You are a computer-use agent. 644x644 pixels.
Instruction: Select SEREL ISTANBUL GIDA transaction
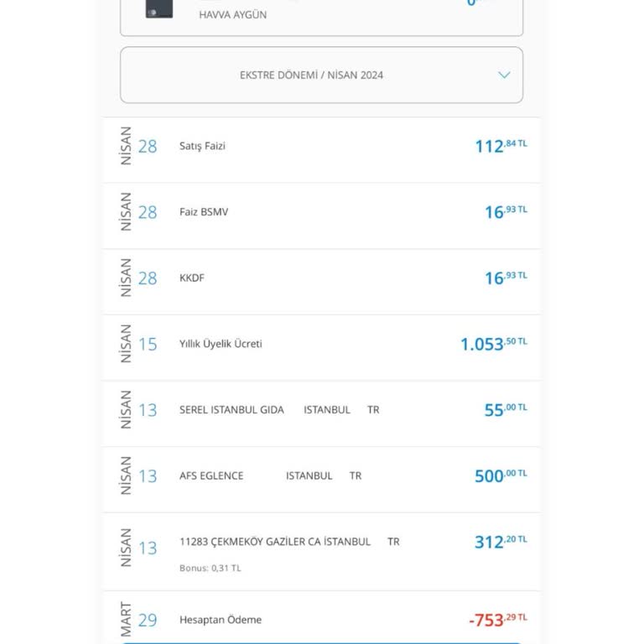231,410
